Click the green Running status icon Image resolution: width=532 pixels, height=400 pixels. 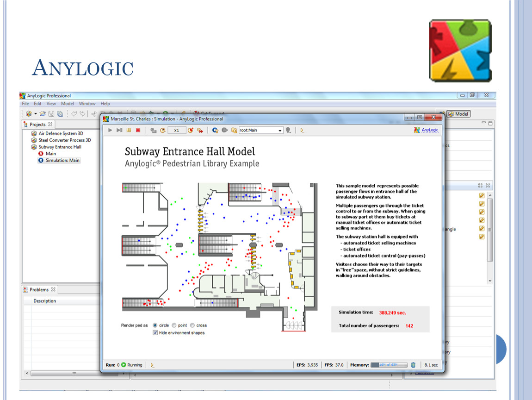tap(124, 365)
